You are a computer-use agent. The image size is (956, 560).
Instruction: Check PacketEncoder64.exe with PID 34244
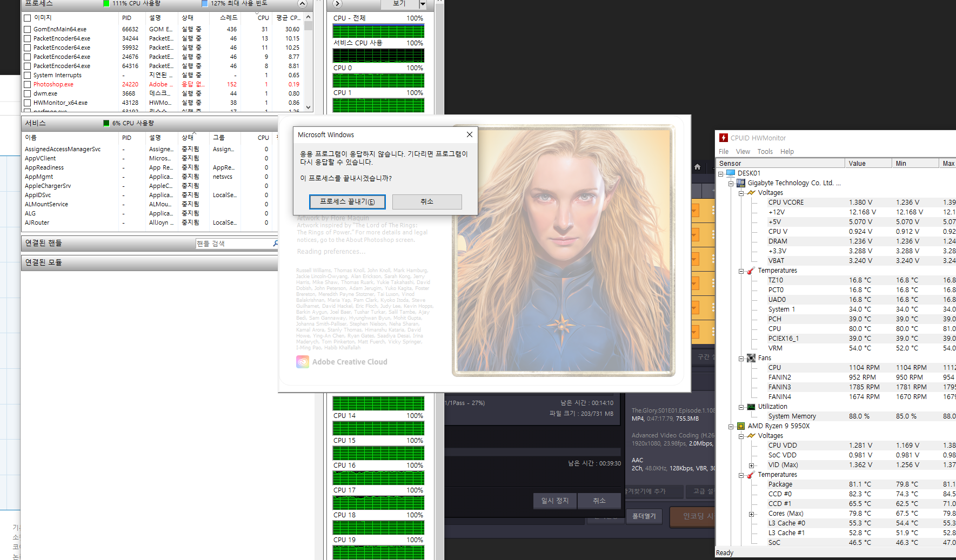27,38
